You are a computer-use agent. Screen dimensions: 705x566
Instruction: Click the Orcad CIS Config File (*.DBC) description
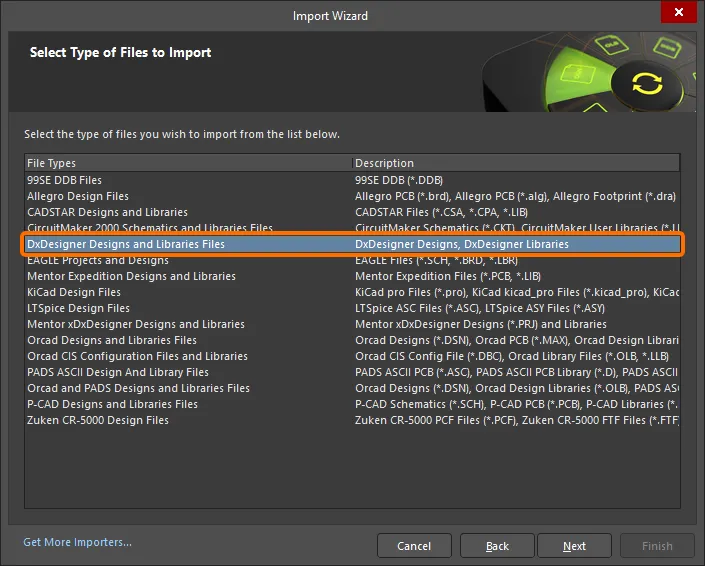512,356
